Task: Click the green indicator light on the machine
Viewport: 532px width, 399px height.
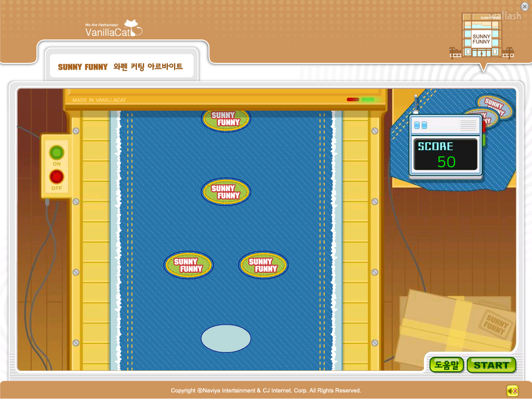Action: (368, 99)
